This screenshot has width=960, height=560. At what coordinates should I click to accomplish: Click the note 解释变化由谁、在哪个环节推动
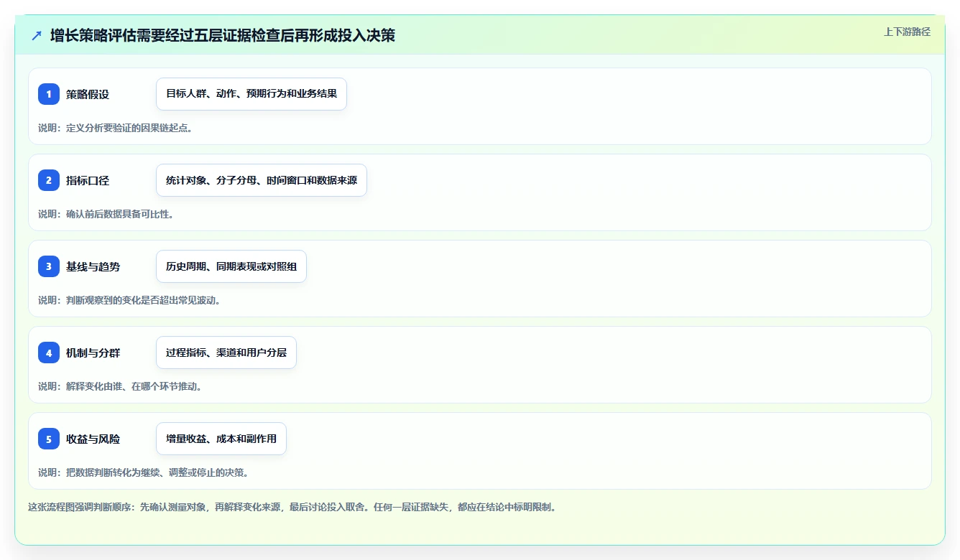[120, 386]
